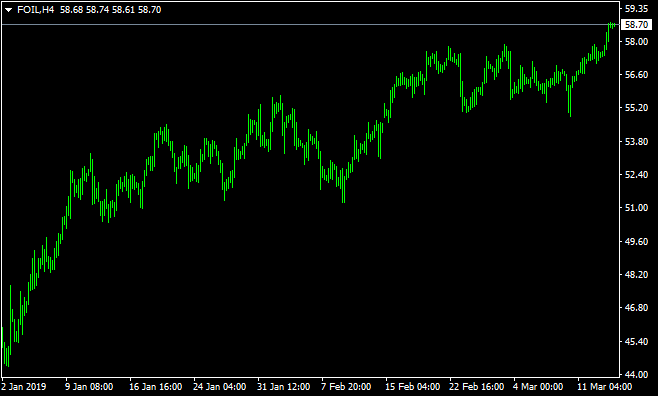This screenshot has width=658, height=396.
Task: Click the 59.35 price axis label
Action: [636, 8]
